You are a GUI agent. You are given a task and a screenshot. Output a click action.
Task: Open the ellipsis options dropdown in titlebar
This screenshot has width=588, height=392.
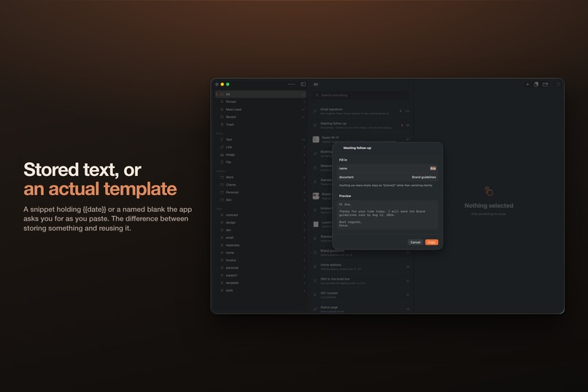pyautogui.click(x=291, y=85)
